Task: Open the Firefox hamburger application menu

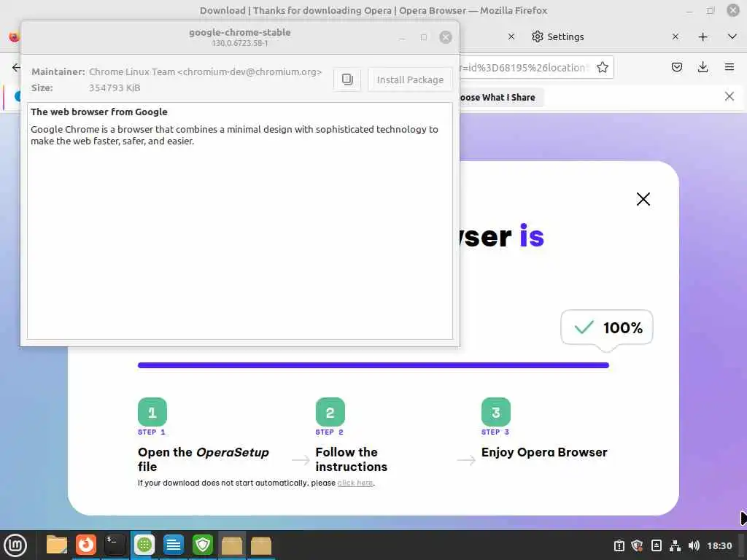Action: [729, 67]
